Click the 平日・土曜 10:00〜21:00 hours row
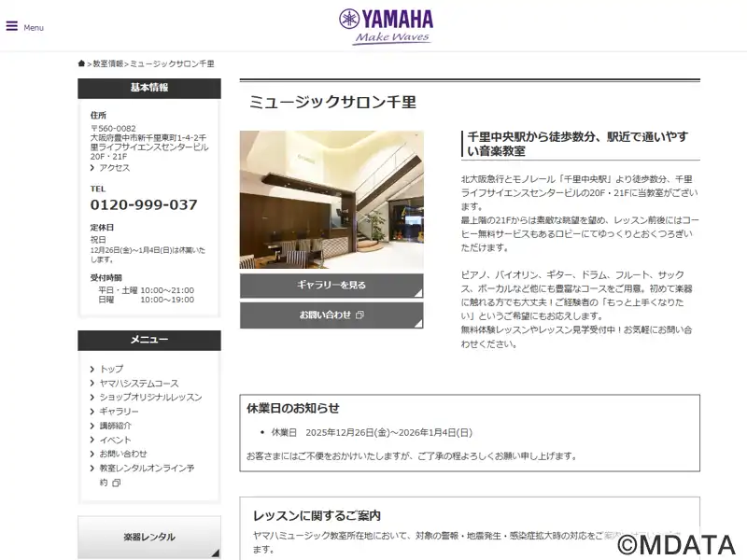The image size is (747, 560). coord(147,290)
